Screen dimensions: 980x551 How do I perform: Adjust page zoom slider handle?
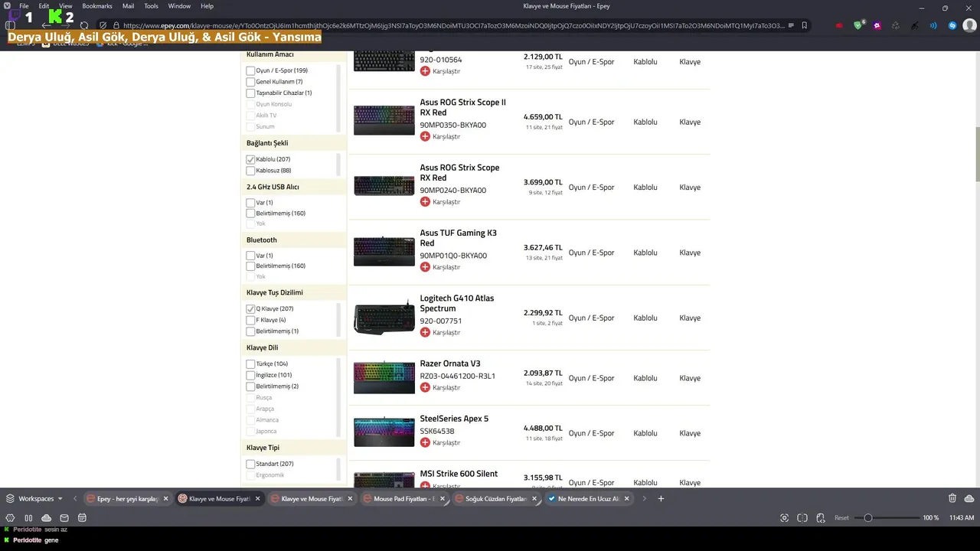[867, 518]
